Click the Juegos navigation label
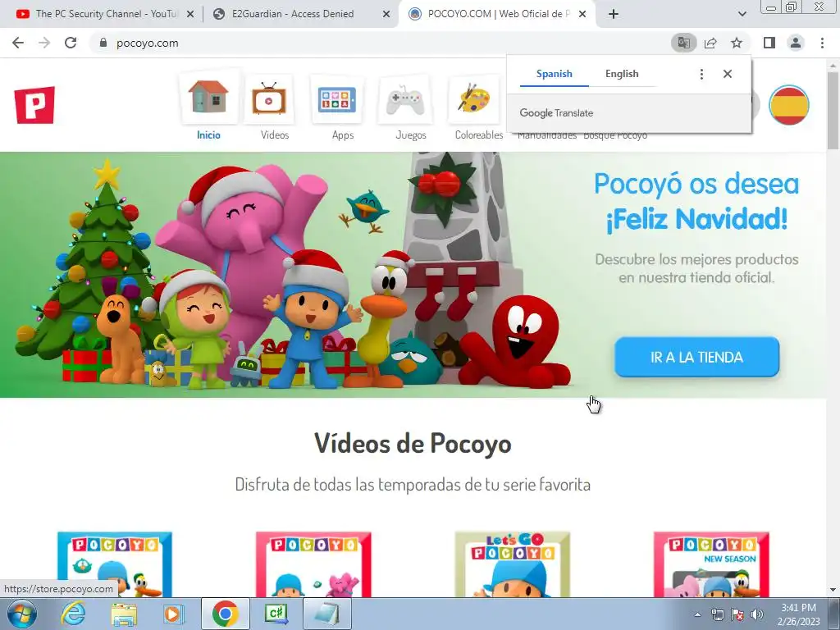This screenshot has height=630, width=840. point(411,135)
